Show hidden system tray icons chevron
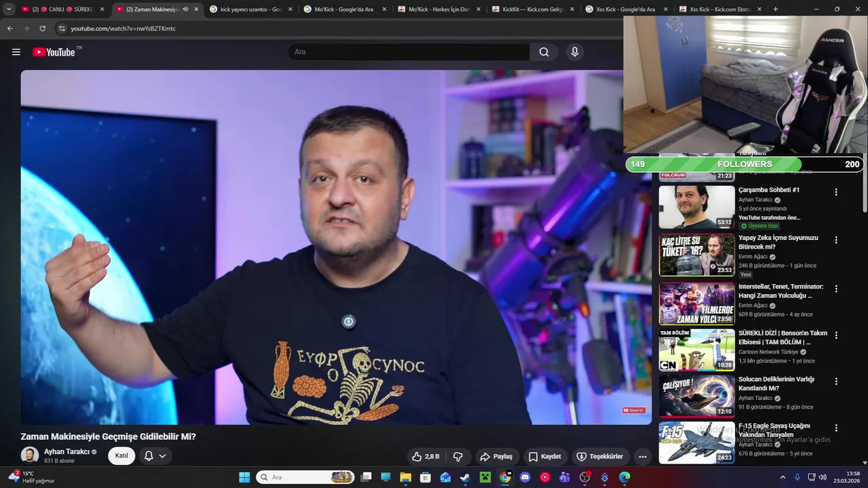The image size is (868, 488). 783,477
